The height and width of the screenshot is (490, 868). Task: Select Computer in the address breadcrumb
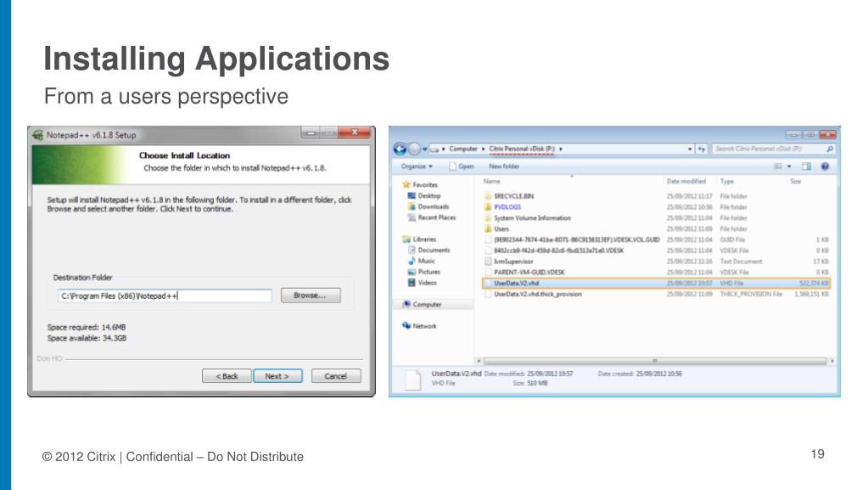[462, 149]
